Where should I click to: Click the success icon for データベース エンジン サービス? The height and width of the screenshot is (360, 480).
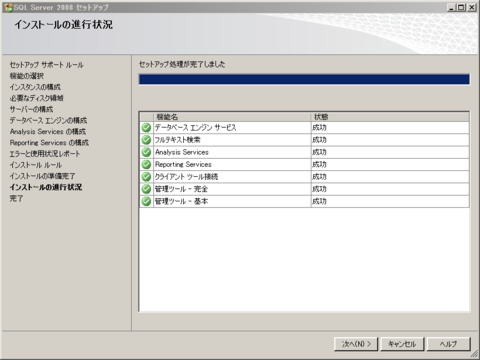point(146,128)
